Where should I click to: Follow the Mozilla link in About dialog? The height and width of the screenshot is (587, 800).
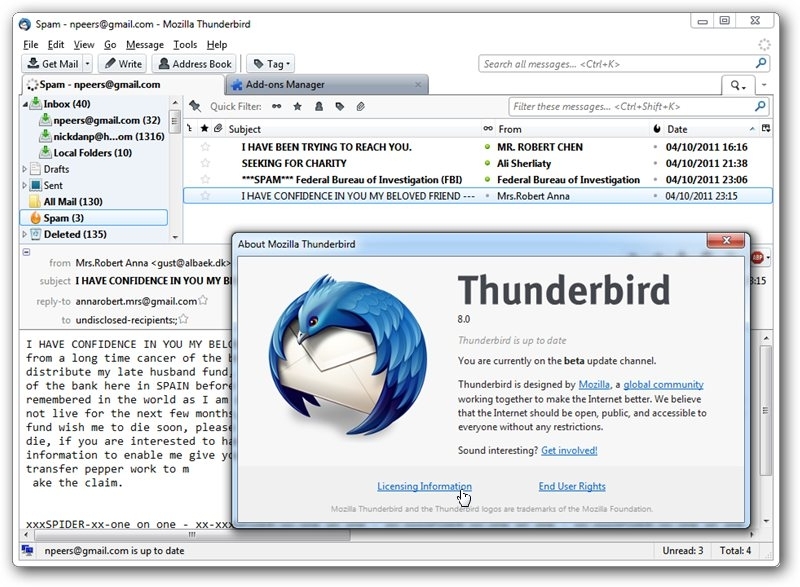pos(594,385)
